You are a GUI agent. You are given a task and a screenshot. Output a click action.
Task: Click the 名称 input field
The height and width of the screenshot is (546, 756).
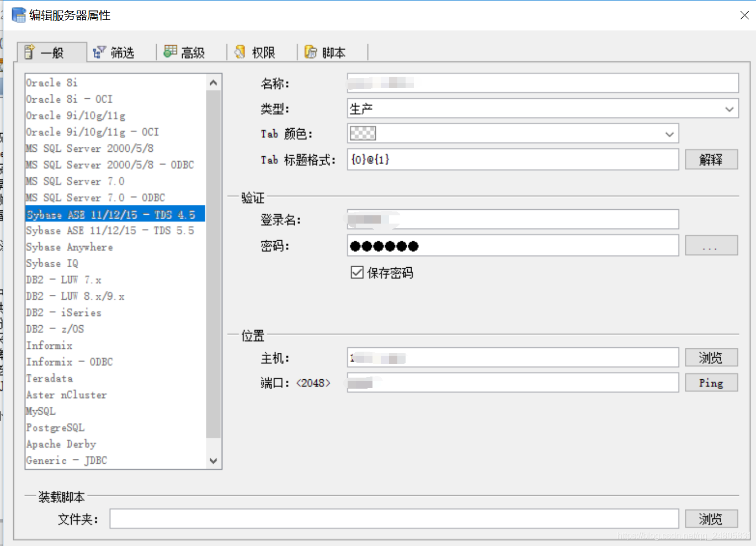[543, 83]
